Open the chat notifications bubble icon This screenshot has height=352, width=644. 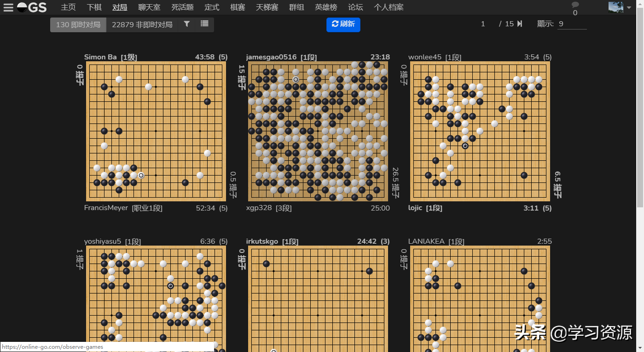click(575, 5)
